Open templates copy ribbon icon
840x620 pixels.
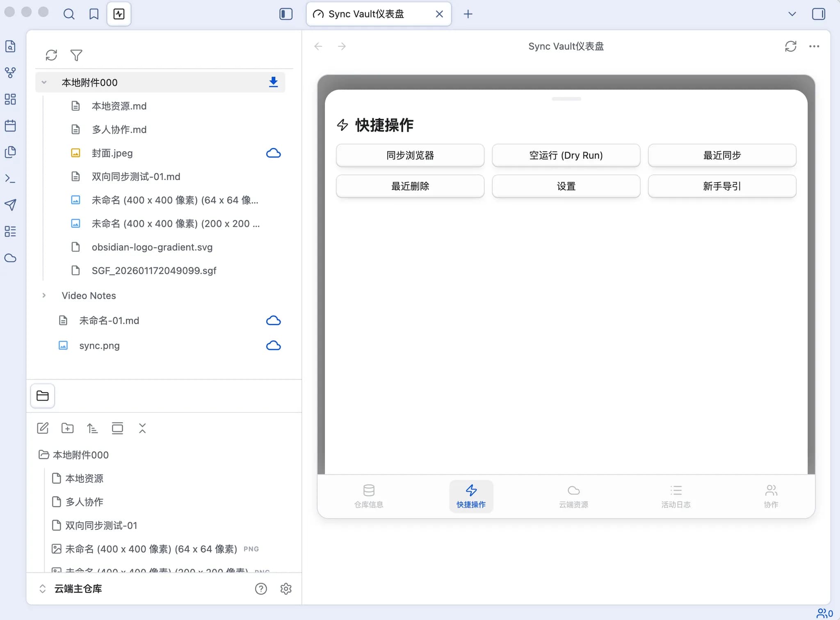pyautogui.click(x=10, y=152)
